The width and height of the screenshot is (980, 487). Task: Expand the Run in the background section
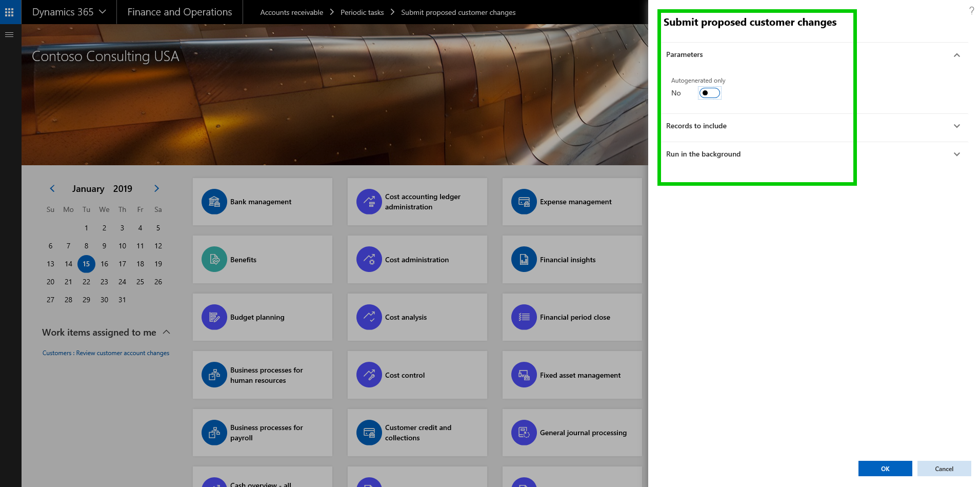(956, 154)
